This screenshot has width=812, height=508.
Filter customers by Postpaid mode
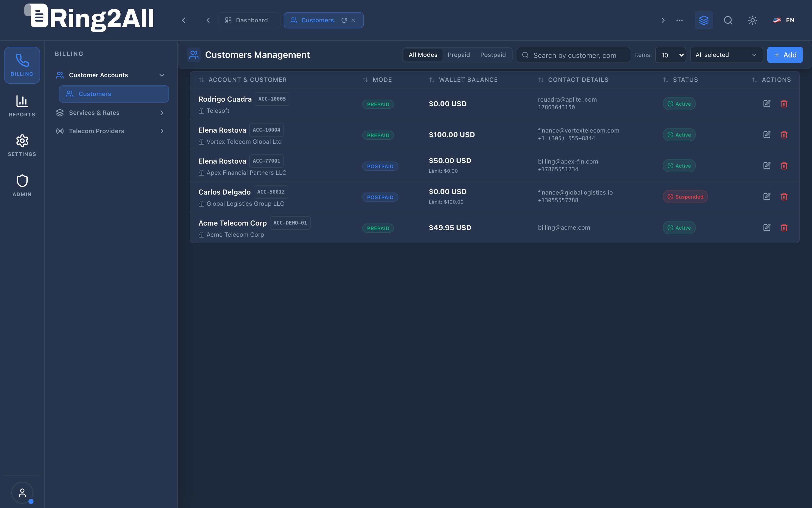click(493, 55)
